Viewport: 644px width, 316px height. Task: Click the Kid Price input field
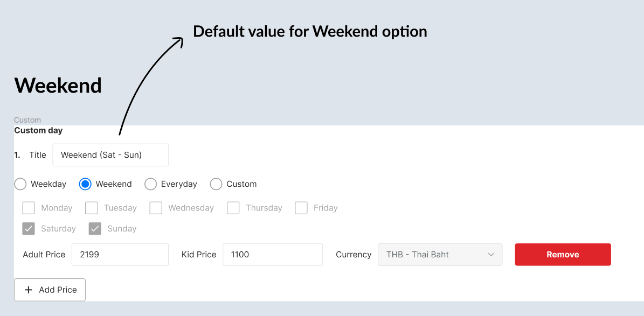(272, 255)
